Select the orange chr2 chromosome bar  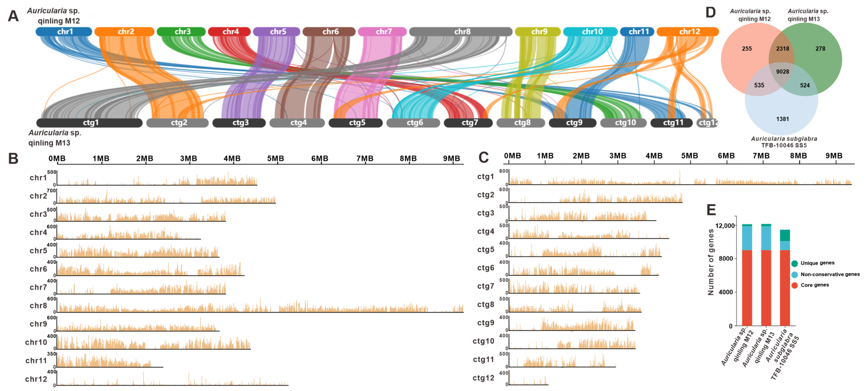pyautogui.click(x=124, y=32)
